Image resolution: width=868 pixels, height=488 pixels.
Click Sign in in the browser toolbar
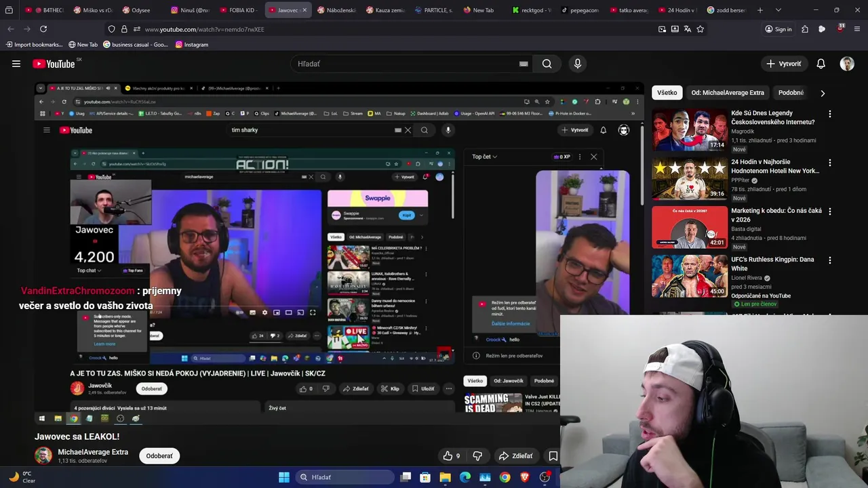click(778, 29)
